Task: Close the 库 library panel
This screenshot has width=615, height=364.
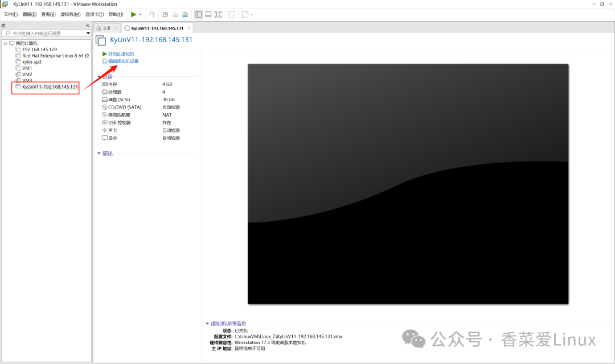Action: click(x=88, y=26)
